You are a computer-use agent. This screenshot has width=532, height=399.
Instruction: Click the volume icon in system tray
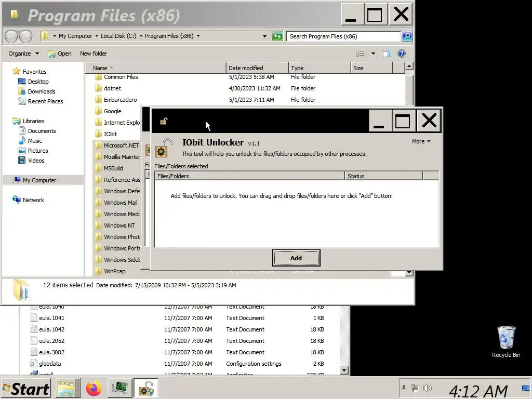tap(427, 388)
